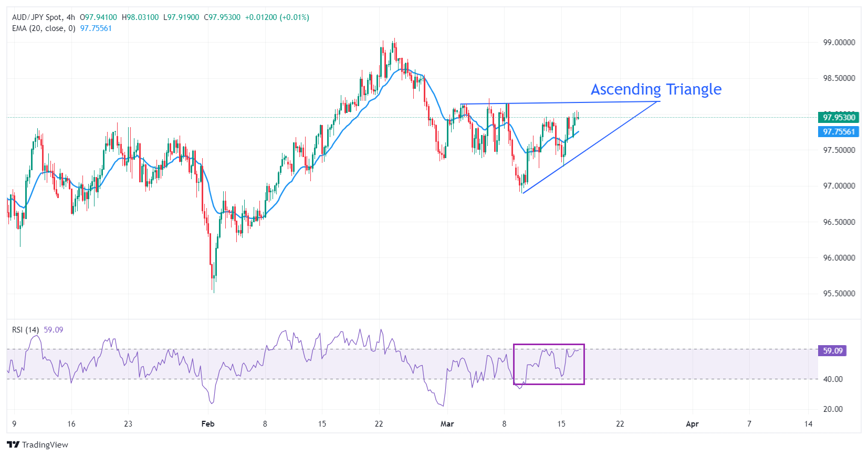Image resolution: width=868 pixels, height=456 pixels.
Task: Click the +0.01200 (+0.01%) change value
Action: click(277, 17)
